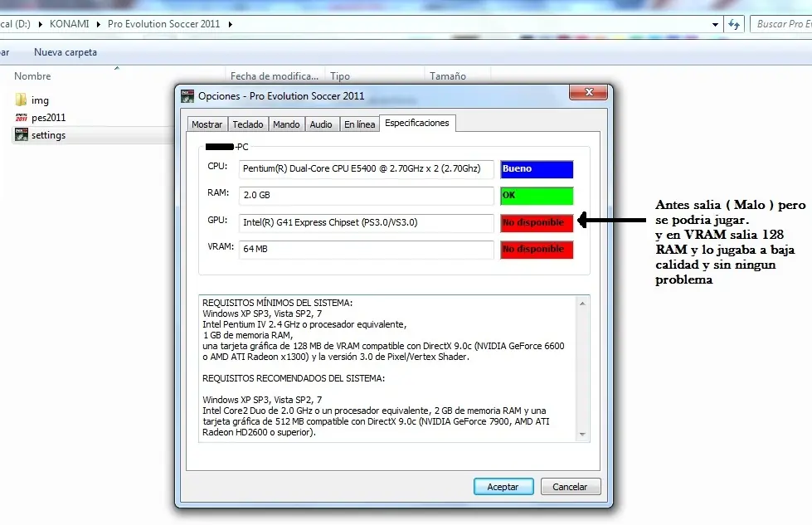Click the Cancelar button
The image size is (812, 525).
570,487
